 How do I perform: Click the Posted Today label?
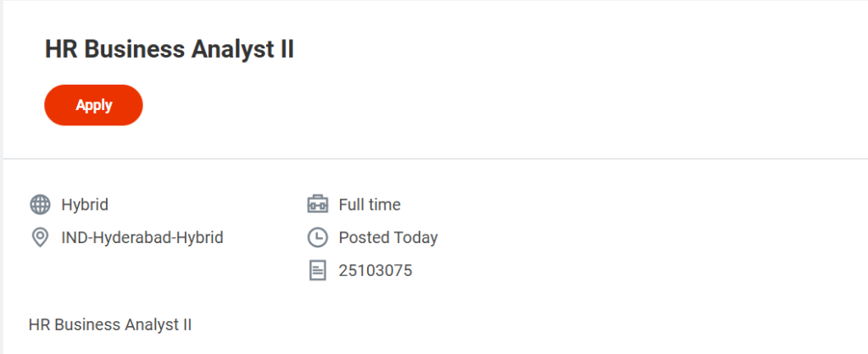388,238
